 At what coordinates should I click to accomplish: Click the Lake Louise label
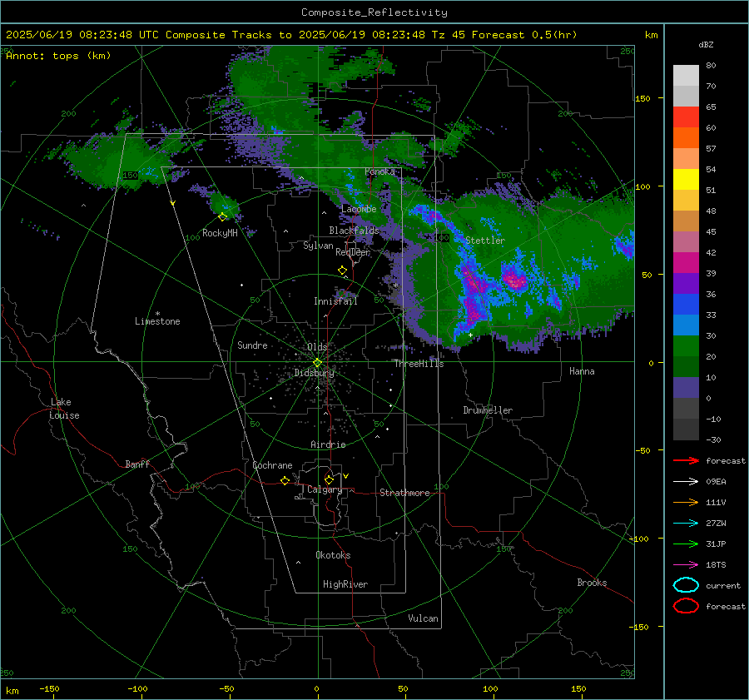64,409
